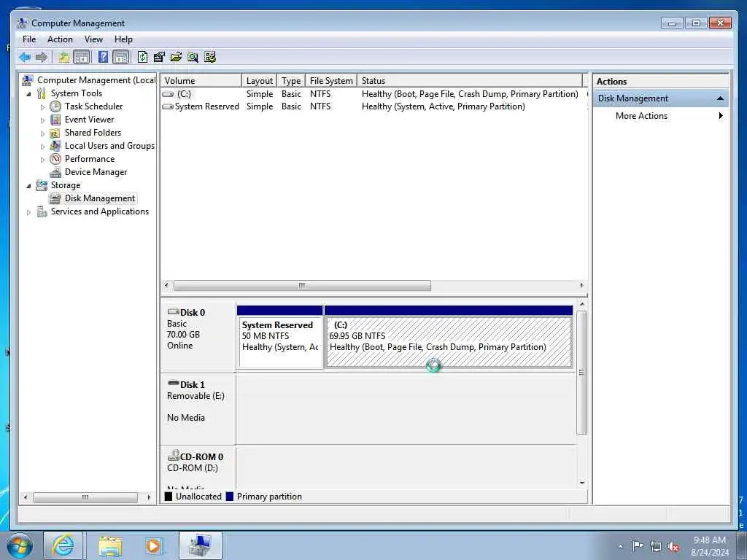The width and height of the screenshot is (747, 560).
Task: Sort by File System column header
Action: click(331, 80)
